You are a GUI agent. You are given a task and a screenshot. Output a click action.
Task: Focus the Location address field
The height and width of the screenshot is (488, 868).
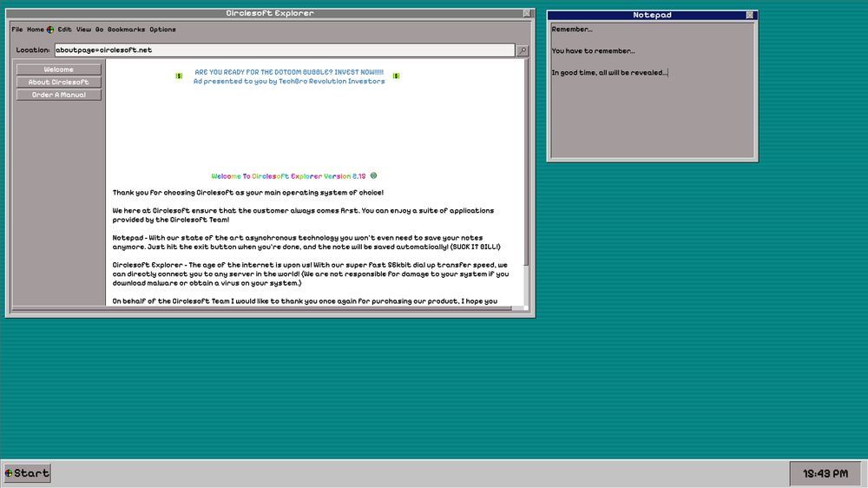285,49
